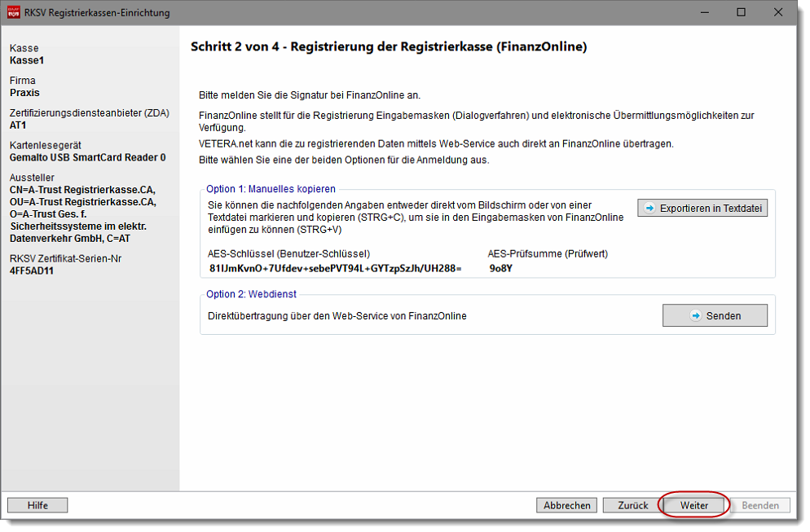Viewport: 810px width, 532px height.
Task: Click the Option 1: Manuelles kopieren label
Action: [x=271, y=189]
